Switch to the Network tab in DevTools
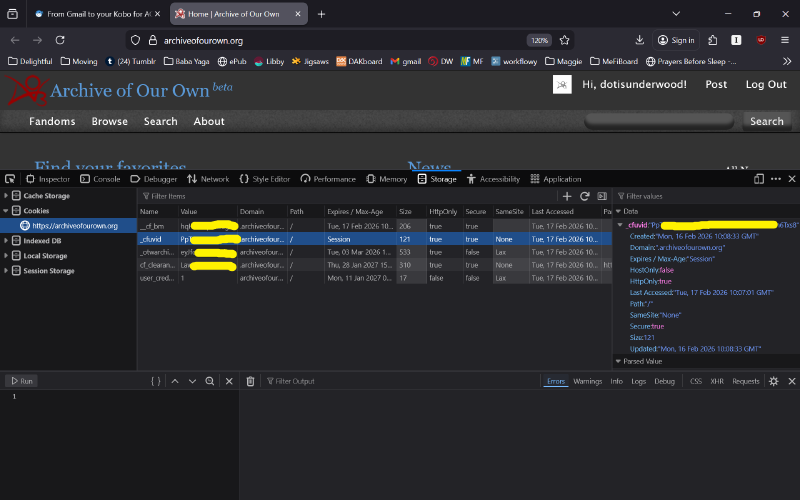This screenshot has width=800, height=500. coord(208,179)
